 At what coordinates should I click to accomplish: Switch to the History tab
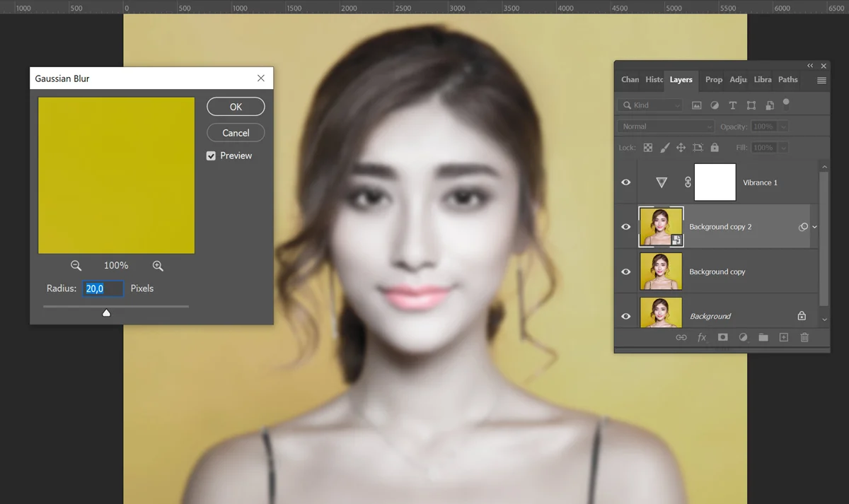654,80
